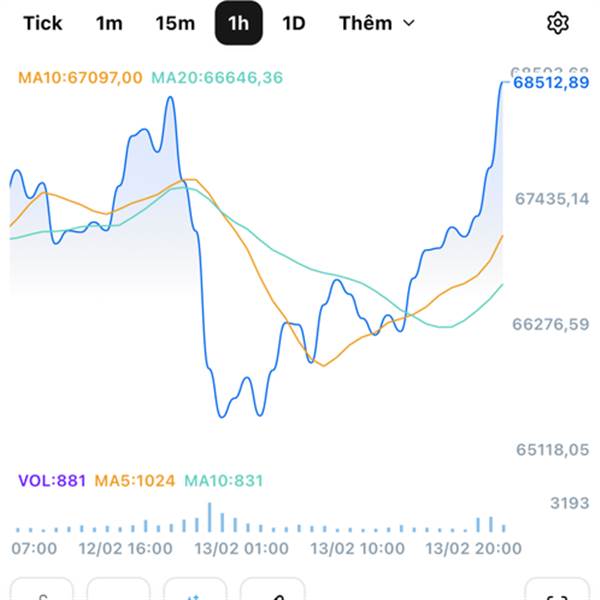Click the teal MA20:66646,36 indicator label
Screen dimensions: 600x600
point(217,76)
